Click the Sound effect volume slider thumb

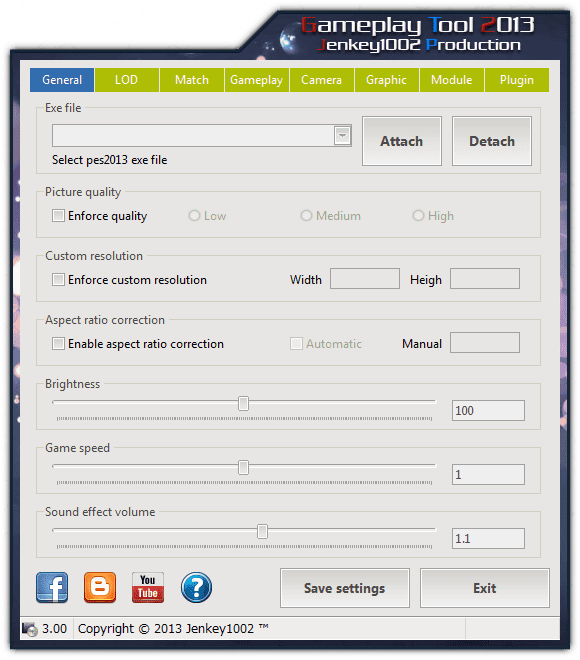coord(262,531)
